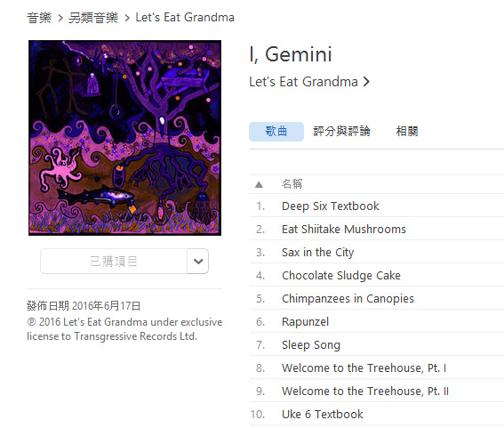Screen dimensions: 504x428
Task: Open the 評分與評論 tab
Action: tap(341, 132)
